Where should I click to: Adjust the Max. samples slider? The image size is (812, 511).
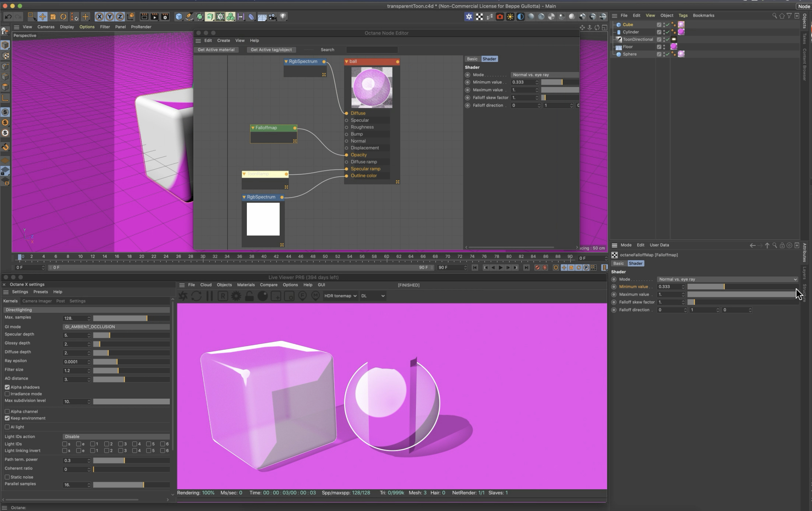(x=131, y=318)
